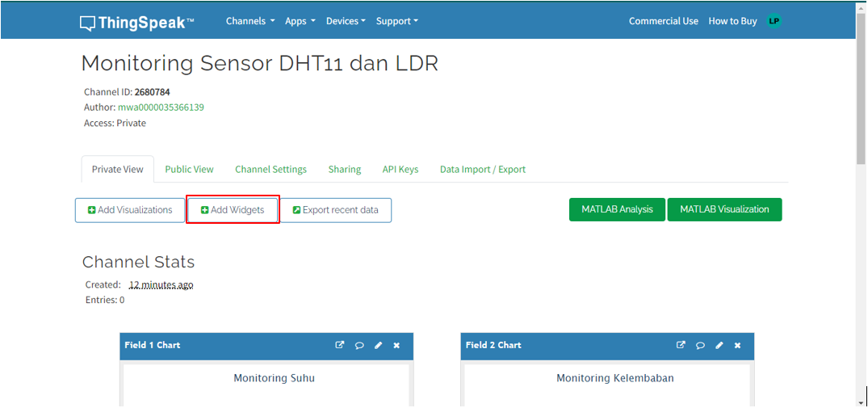This screenshot has height=408, width=868.
Task: Expand the Channels dropdown menu
Action: [250, 21]
